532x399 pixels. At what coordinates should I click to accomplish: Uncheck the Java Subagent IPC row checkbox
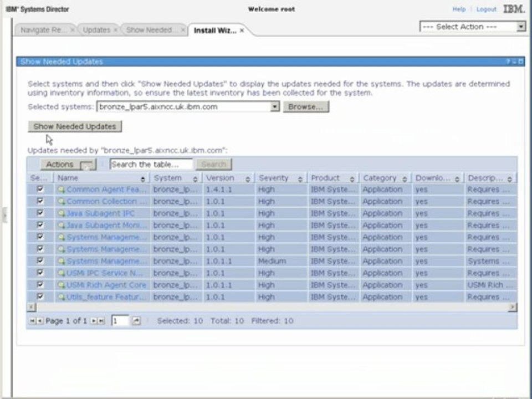pyautogui.click(x=40, y=213)
